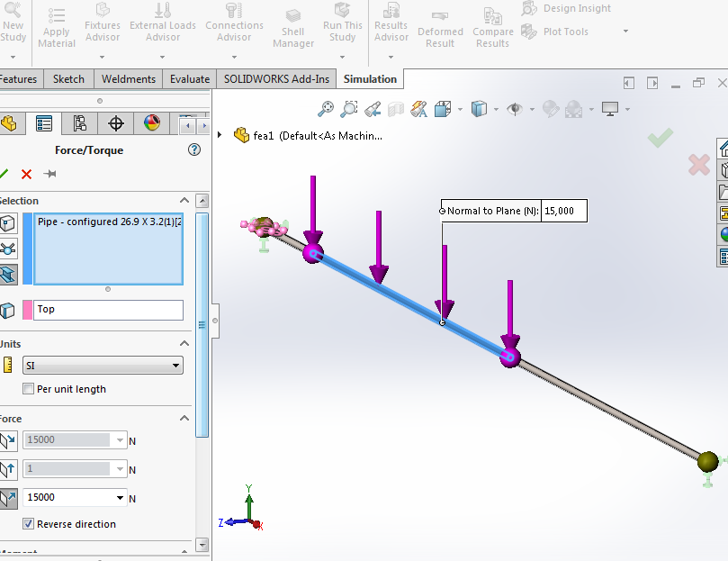Open FeatureManager design tree tab
Image resolution: width=728 pixels, height=561 pixels.
9,123
